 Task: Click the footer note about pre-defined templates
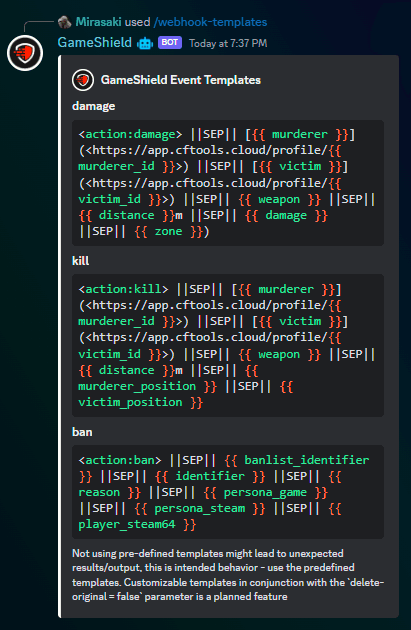pyautogui.click(x=228, y=575)
